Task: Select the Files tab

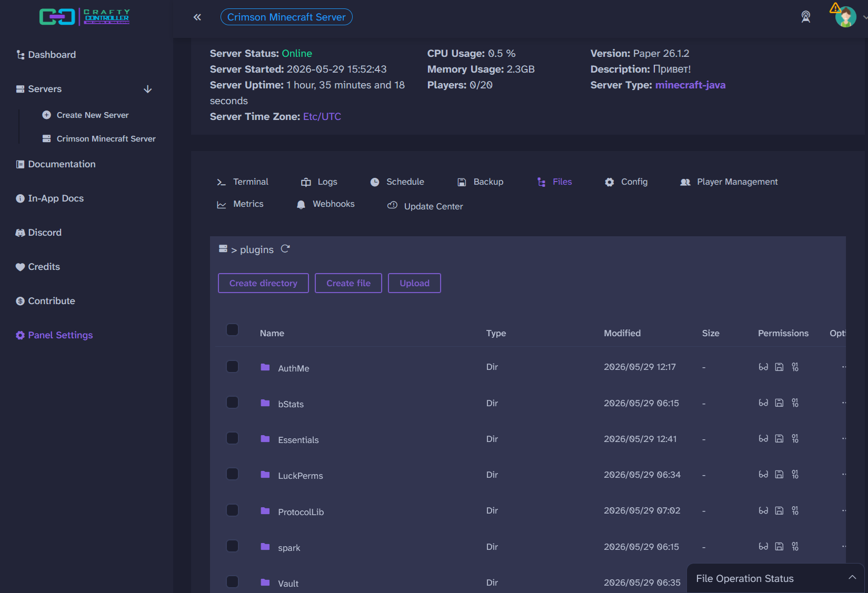Action: click(x=554, y=182)
